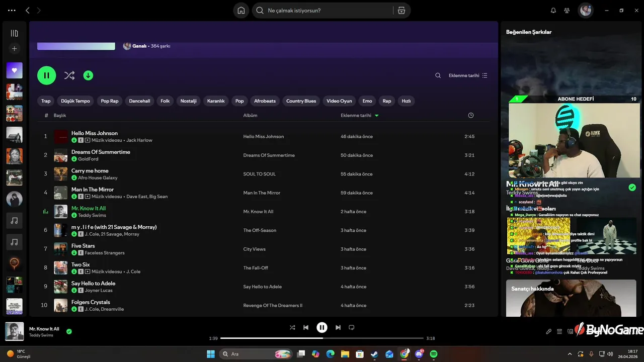The width and height of the screenshot is (644, 362).
Task: Toggle repeat in player bar
Action: point(352,328)
